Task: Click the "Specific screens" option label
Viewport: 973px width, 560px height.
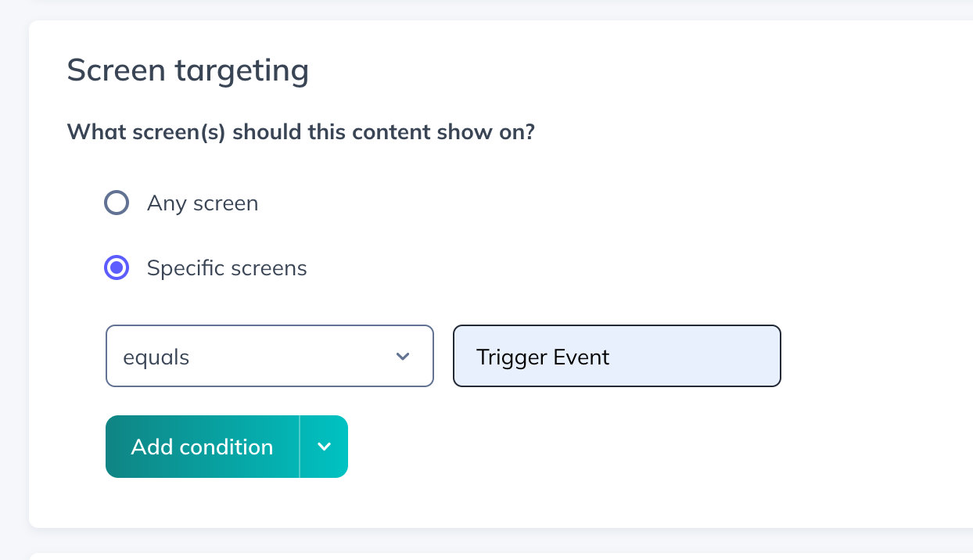Action: coord(227,268)
